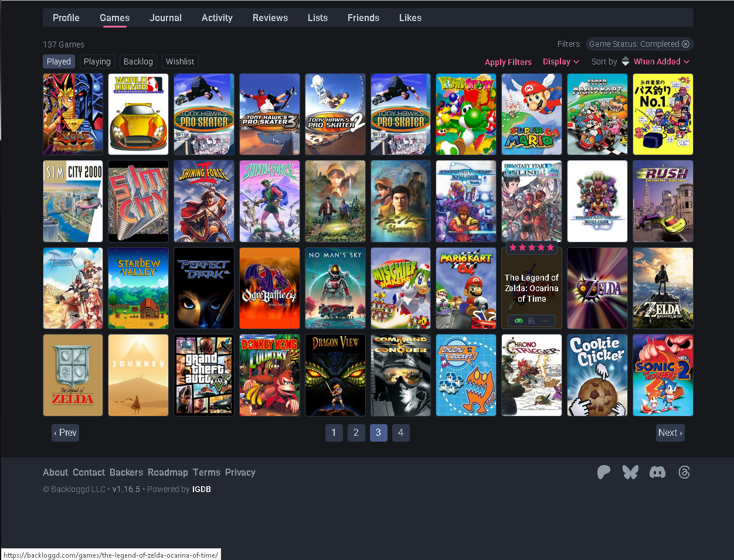Open San Francisco Rush cover

(663, 202)
